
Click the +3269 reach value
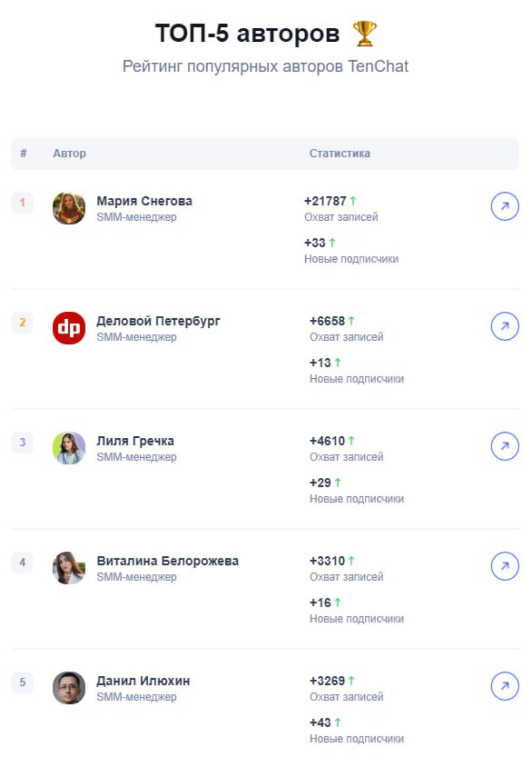pyautogui.click(x=327, y=681)
